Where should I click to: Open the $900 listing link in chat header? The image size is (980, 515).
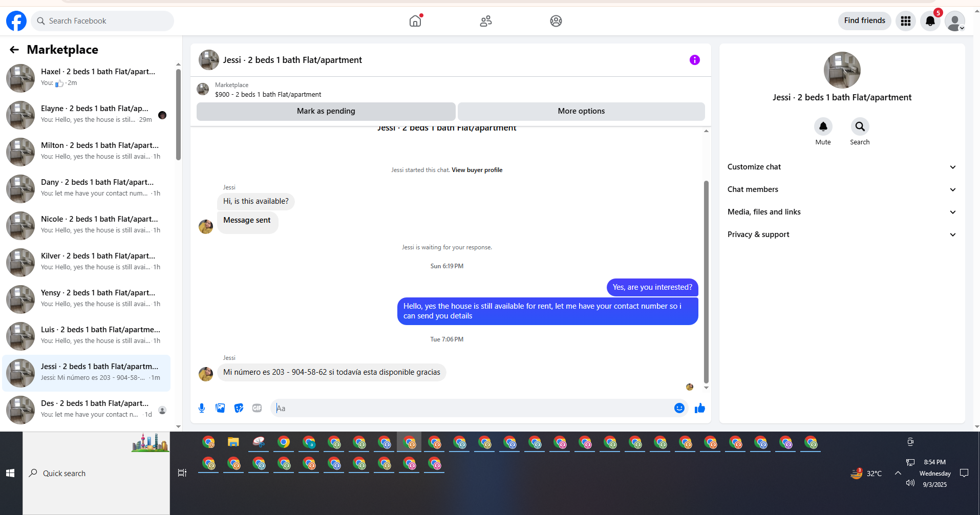coord(268,94)
